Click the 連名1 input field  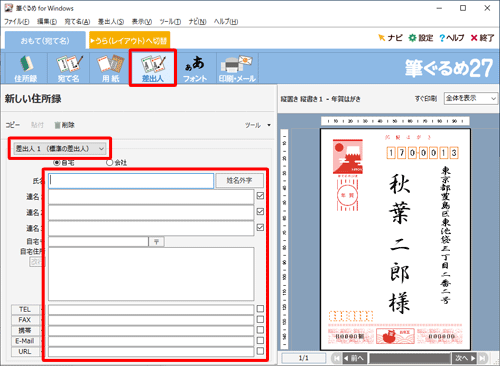151,197
